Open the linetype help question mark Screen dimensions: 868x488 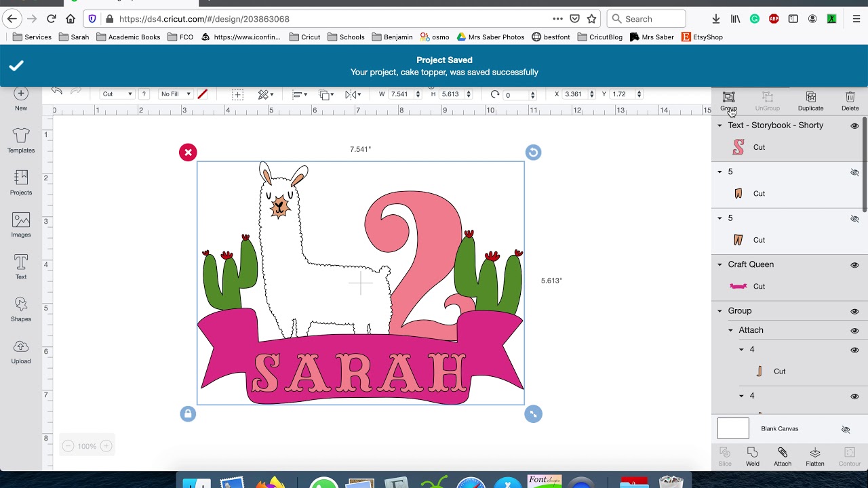(144, 94)
